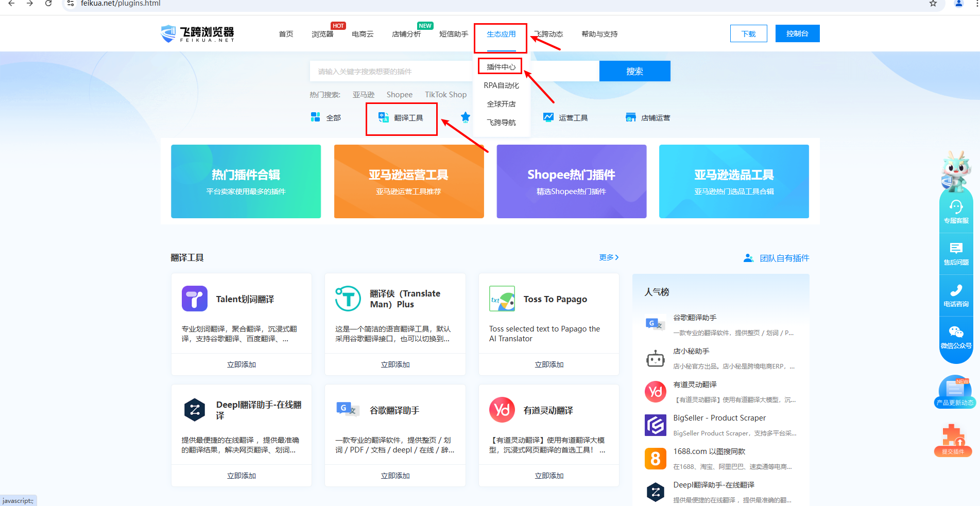Click the Talent划词翻译 plugin icon
Image resolution: width=980 pixels, height=506 pixels.
[194, 299]
